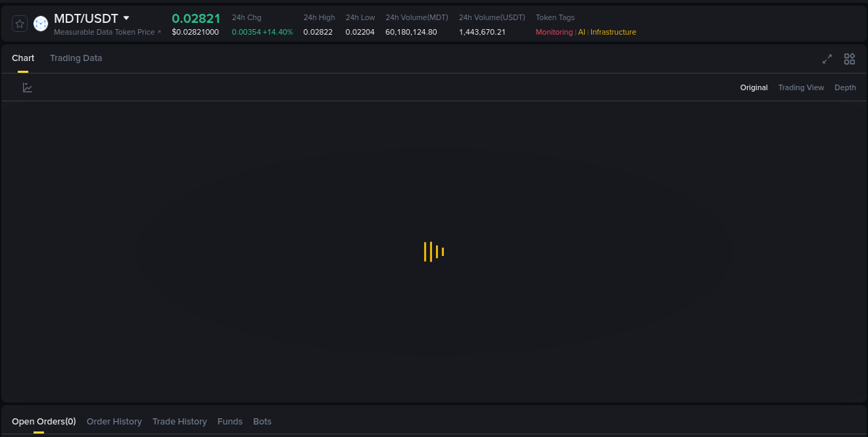Open the widgets layout icon

(849, 59)
